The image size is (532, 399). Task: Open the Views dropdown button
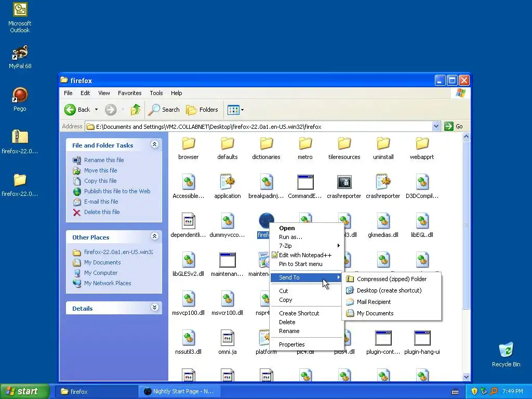click(235, 110)
